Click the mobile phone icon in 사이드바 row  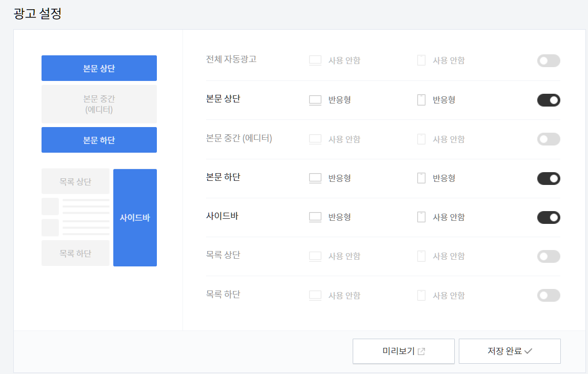click(421, 217)
